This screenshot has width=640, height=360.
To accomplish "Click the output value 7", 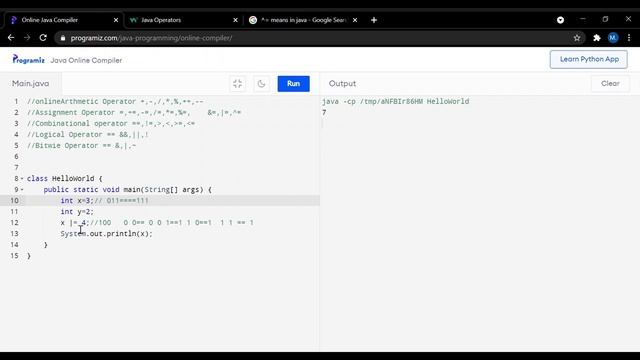I will [324, 113].
